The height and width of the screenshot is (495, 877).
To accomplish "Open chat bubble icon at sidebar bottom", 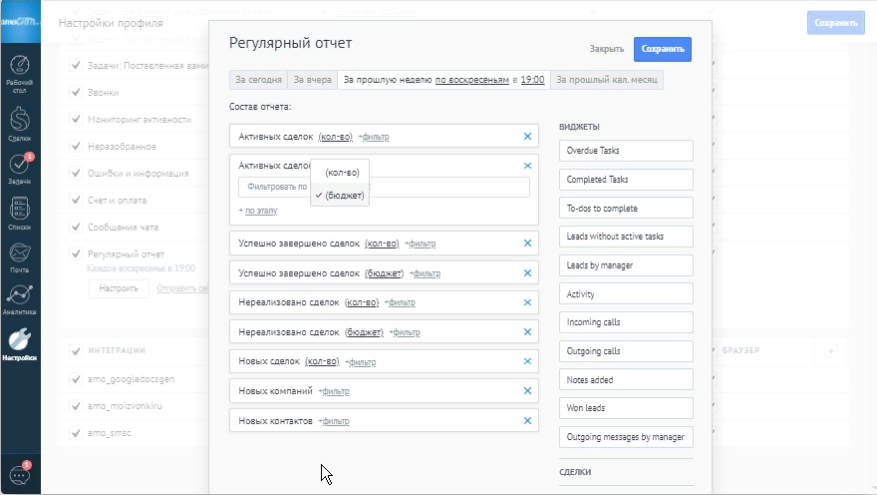I will coord(19,475).
